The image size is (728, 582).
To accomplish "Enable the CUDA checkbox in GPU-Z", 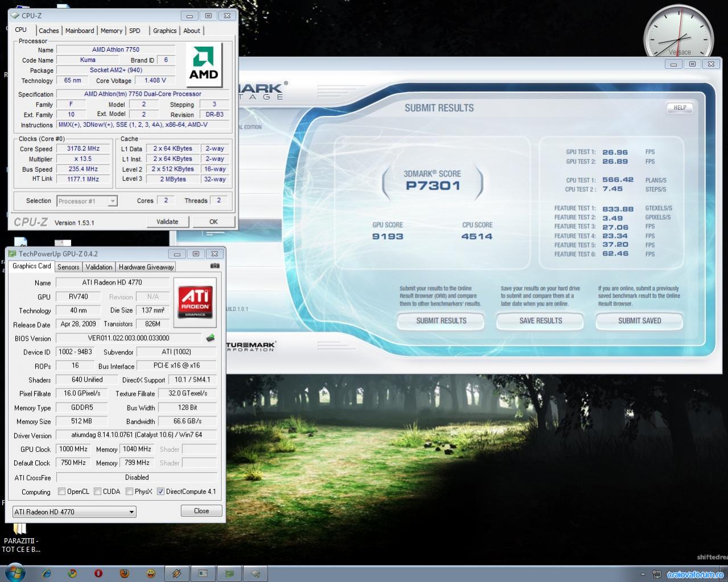I will [x=98, y=492].
